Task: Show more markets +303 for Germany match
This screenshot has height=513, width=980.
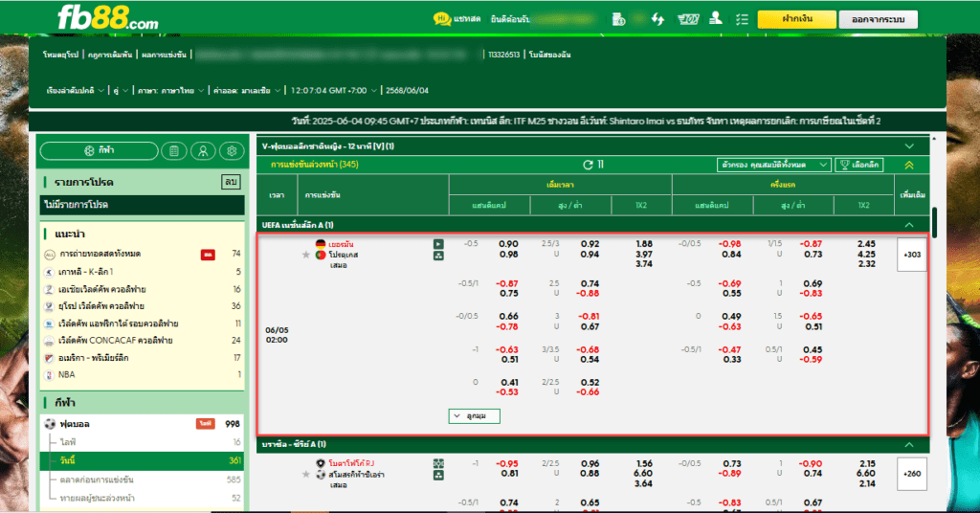Action: pyautogui.click(x=912, y=255)
